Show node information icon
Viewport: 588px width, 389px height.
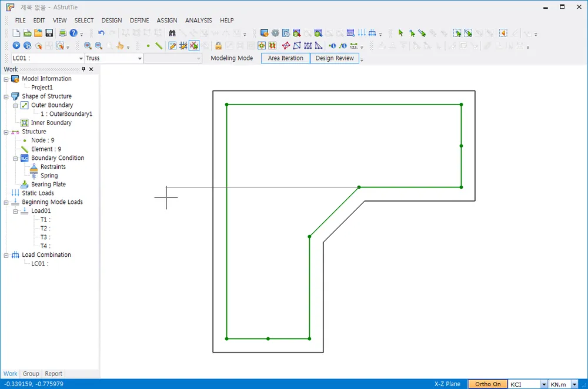[x=332, y=46]
